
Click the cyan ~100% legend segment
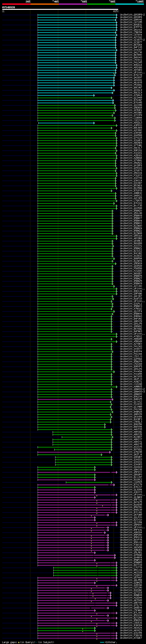(130, 4)
